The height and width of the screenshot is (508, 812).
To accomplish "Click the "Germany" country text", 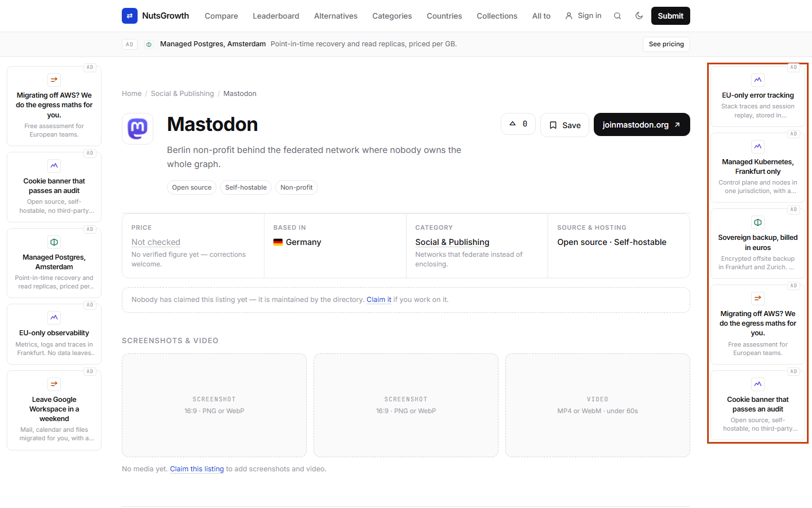I will [303, 242].
